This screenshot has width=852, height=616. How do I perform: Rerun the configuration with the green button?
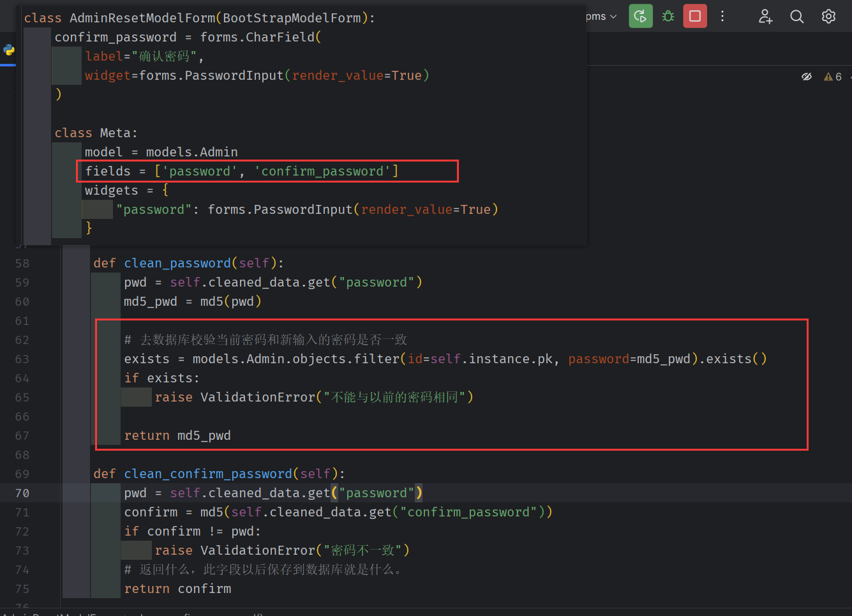pyautogui.click(x=641, y=16)
